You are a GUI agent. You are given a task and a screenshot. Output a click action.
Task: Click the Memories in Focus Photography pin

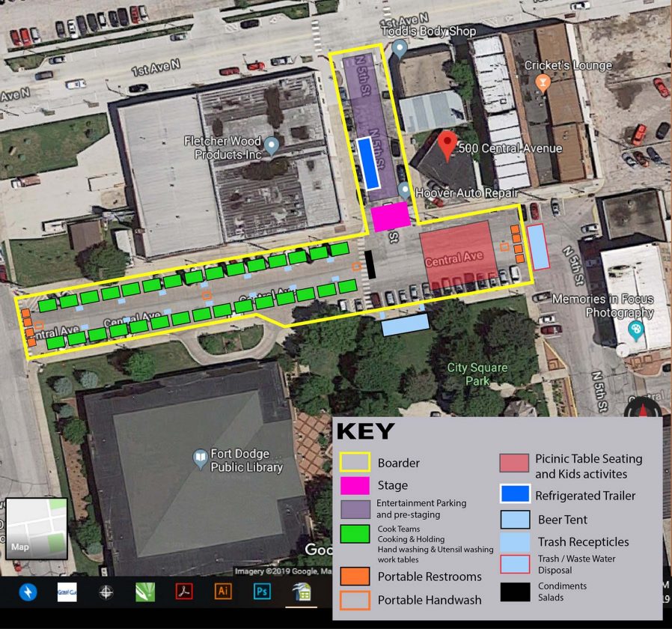(636, 331)
